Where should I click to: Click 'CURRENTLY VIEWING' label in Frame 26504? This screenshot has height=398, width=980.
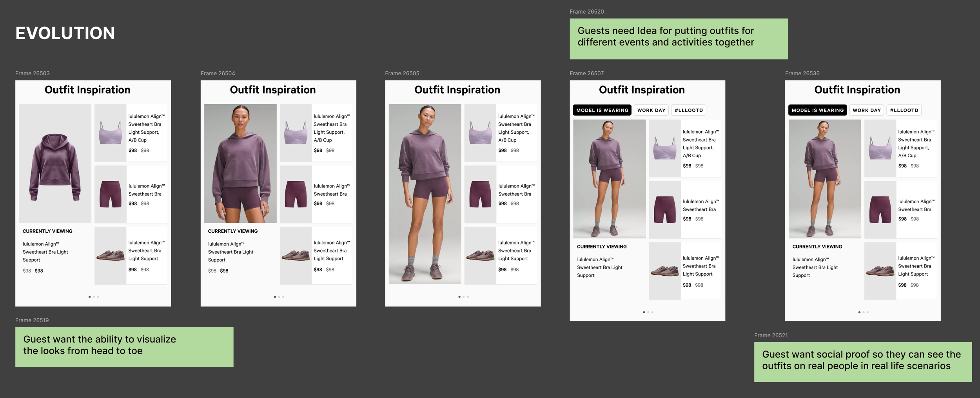(233, 231)
